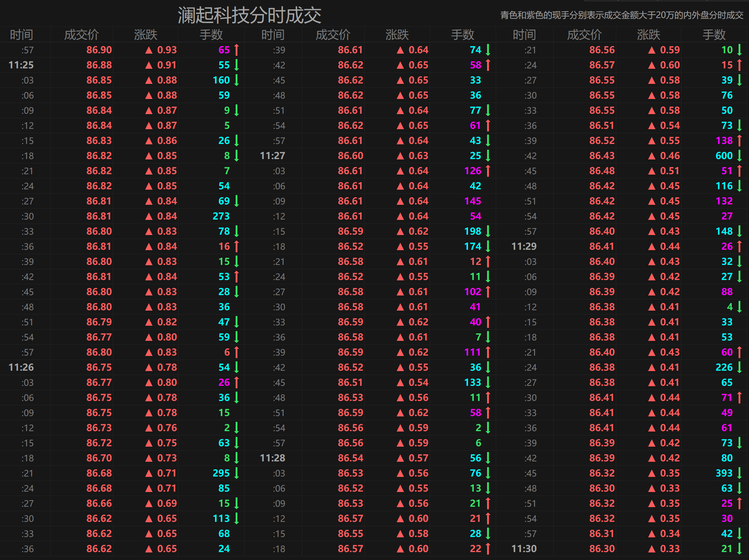This screenshot has height=560, width=749.
Task: Click the 手数 value 116
Action: point(724,186)
